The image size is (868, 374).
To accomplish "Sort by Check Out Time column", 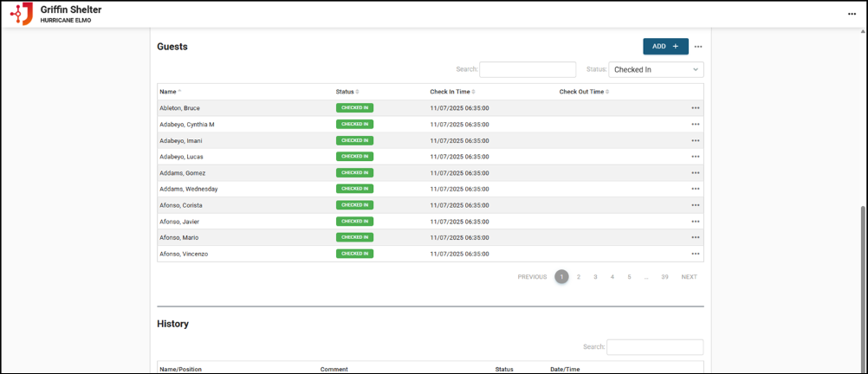I will point(583,92).
